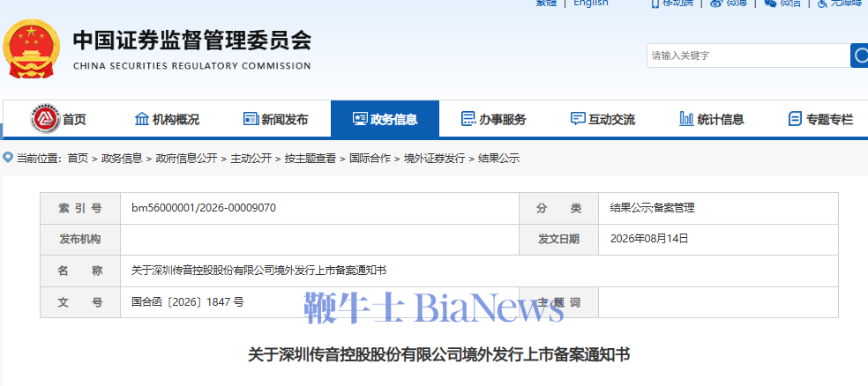Viewport: 868px width, 386px height.
Task: Click the magnifier search button
Action: coord(859,56)
